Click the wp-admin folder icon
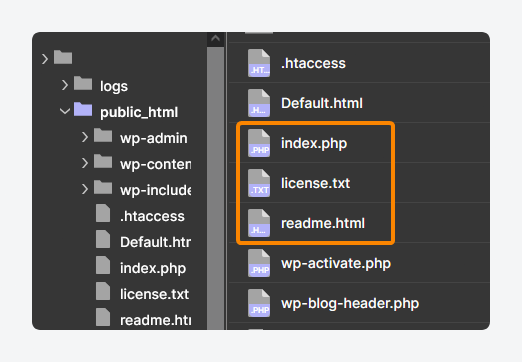 [103, 135]
